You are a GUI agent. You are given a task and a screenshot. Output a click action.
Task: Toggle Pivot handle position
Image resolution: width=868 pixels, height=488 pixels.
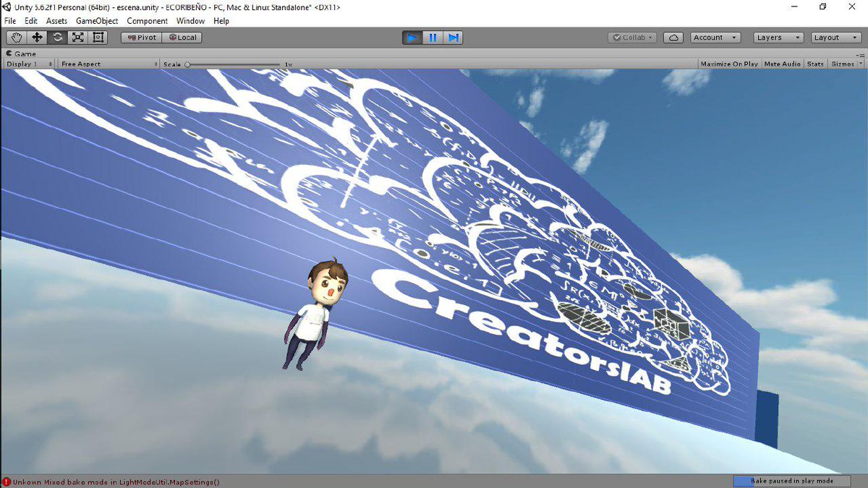click(x=141, y=38)
